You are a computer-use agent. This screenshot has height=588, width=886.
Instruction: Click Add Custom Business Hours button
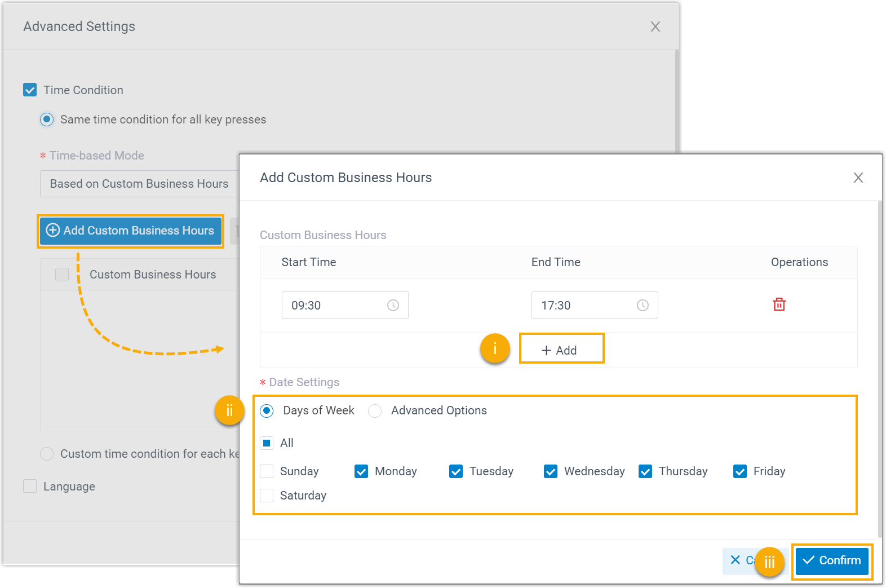(x=131, y=231)
